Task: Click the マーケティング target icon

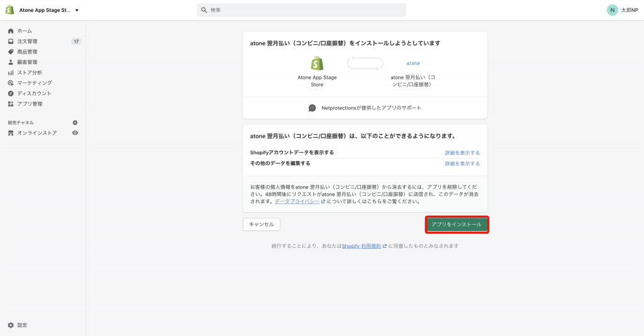Action: (x=11, y=83)
